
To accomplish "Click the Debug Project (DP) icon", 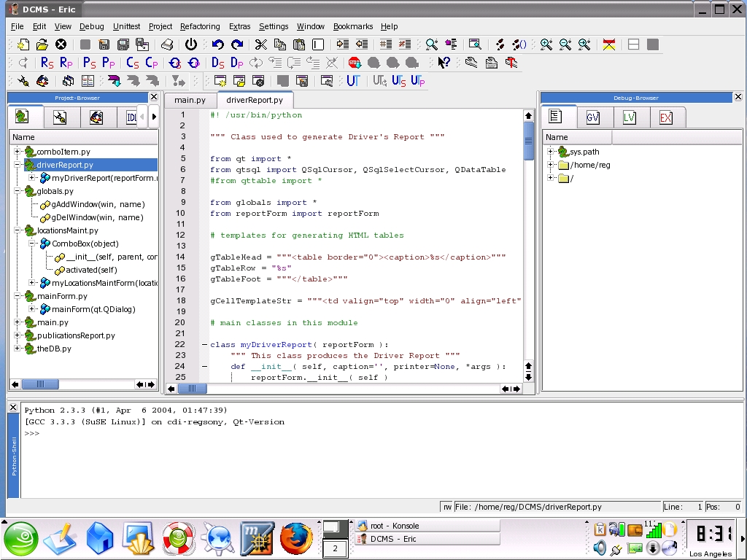I will pos(237,63).
